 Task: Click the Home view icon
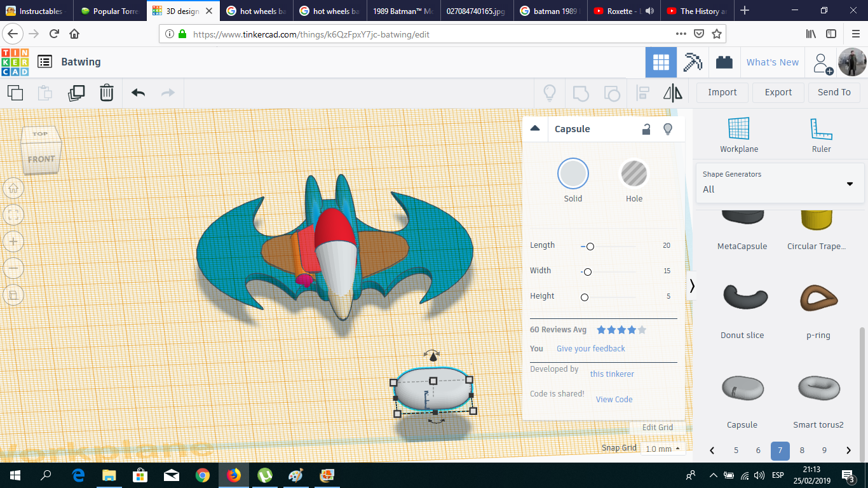[13, 188]
